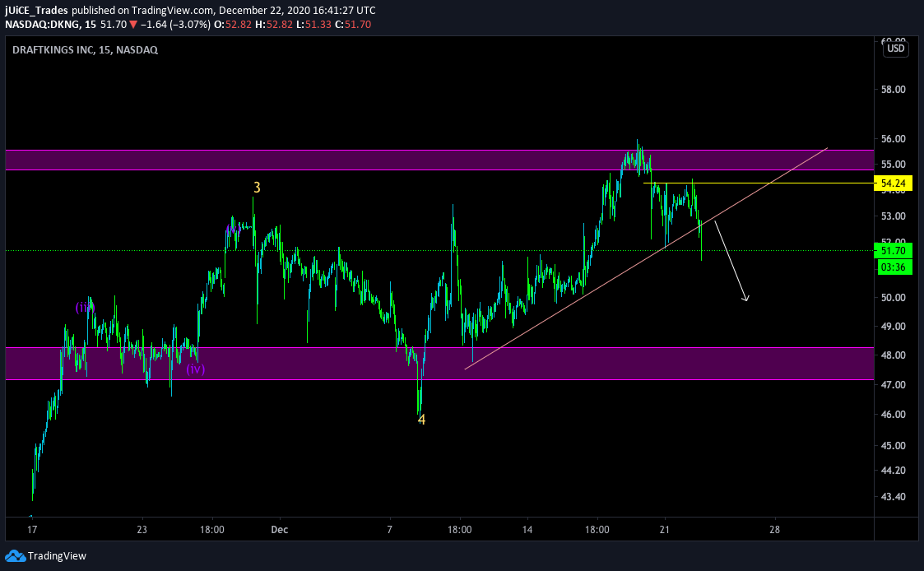Click the 7 date label on time axis
Image resolution: width=924 pixels, height=571 pixels.
pos(389,530)
